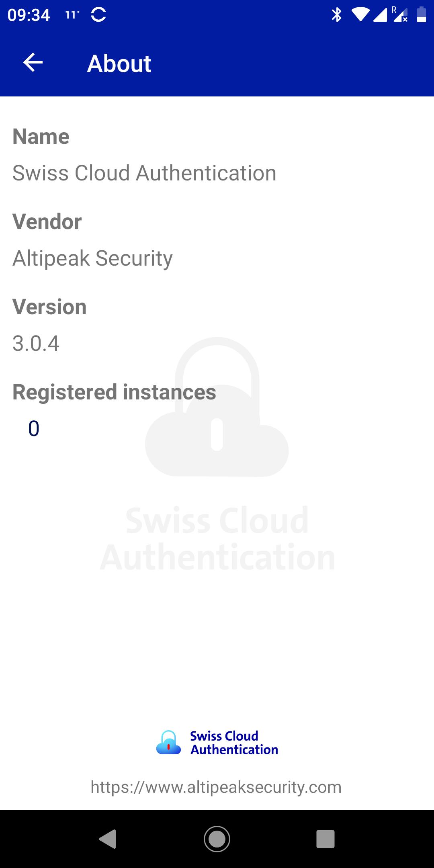Tap the battery indicator icon
The height and width of the screenshot is (868, 434).
pos(422,14)
